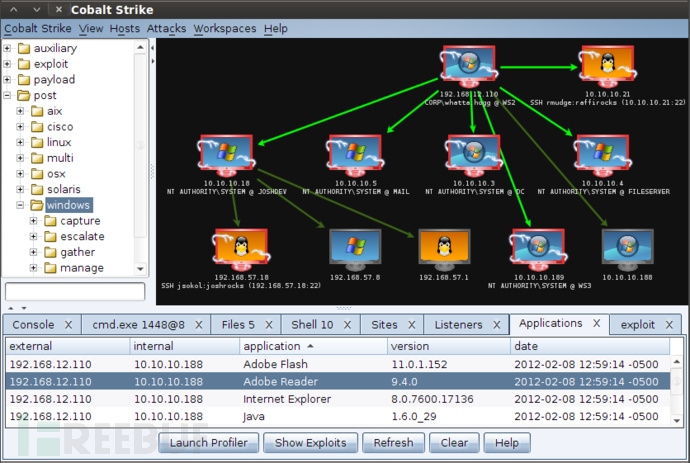This screenshot has height=463, width=690.
Task: Click the solaris folder icon
Action: 37,190
